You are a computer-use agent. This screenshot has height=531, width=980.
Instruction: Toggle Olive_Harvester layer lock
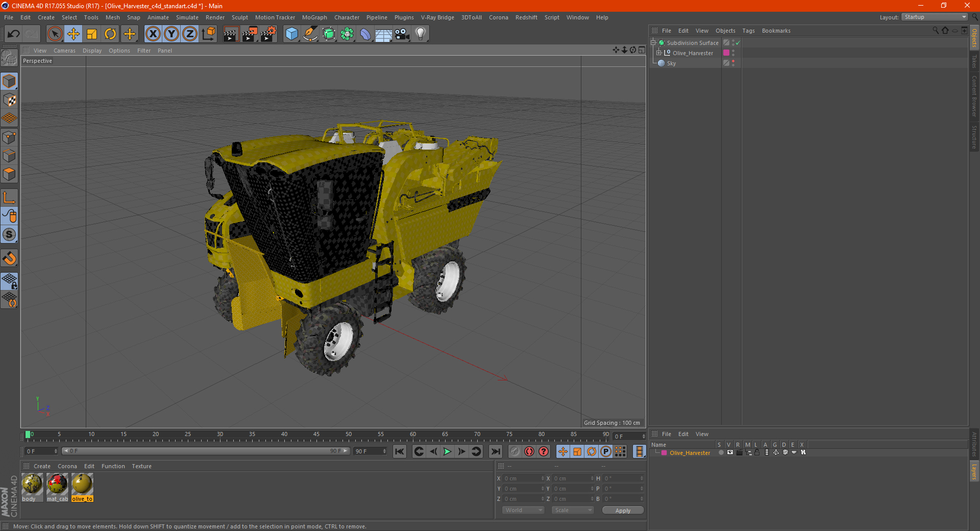757,452
